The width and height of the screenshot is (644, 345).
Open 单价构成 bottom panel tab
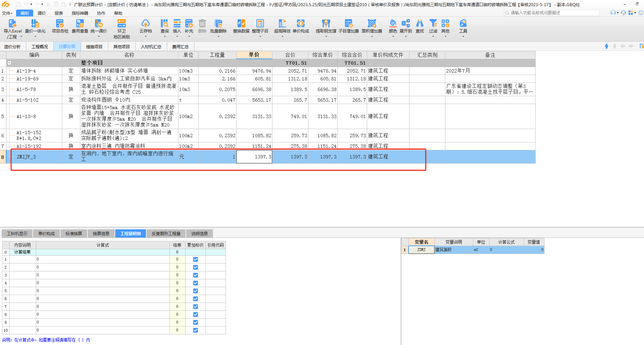click(46, 233)
